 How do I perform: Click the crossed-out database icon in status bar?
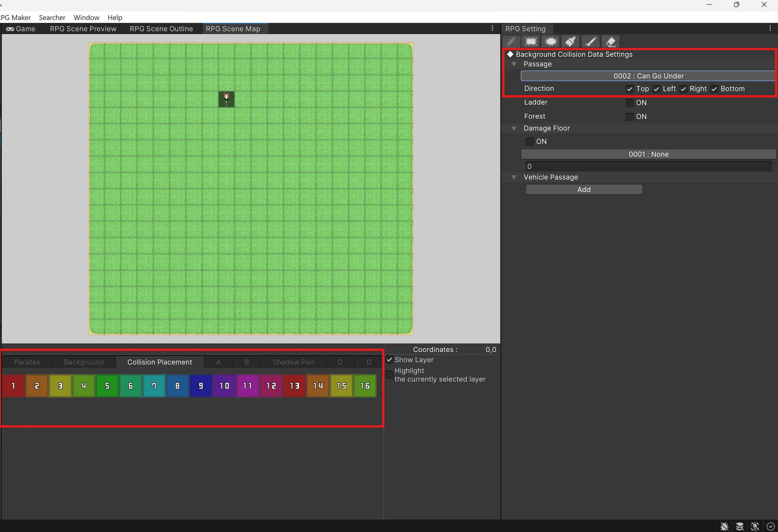[740, 526]
